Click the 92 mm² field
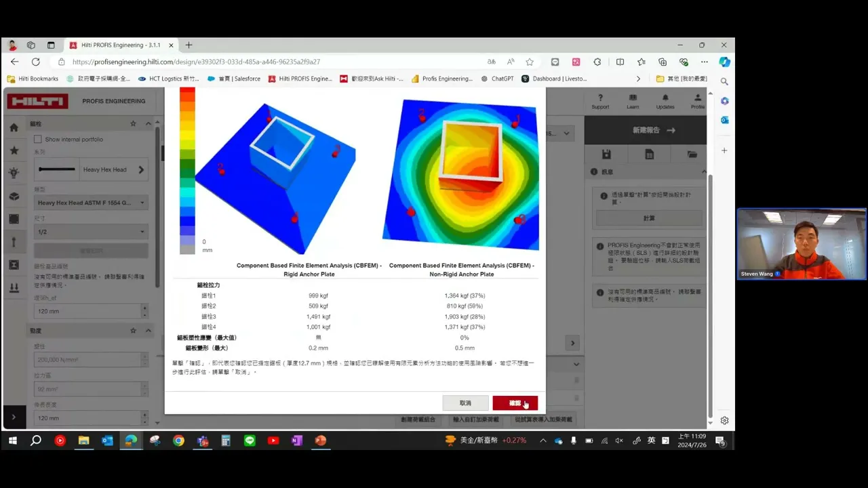 pos(87,389)
